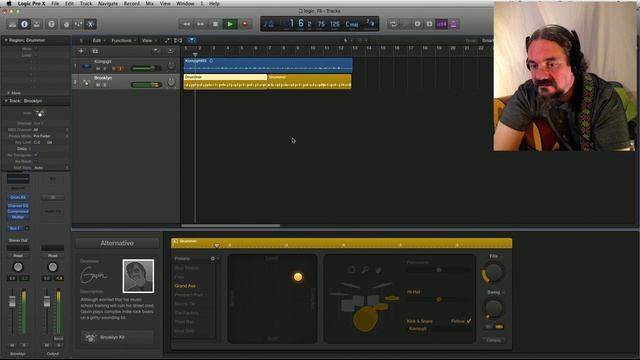This screenshot has height=360, width=640.
Task: Toggle the Cycle button in control bar
Action: 393,24
